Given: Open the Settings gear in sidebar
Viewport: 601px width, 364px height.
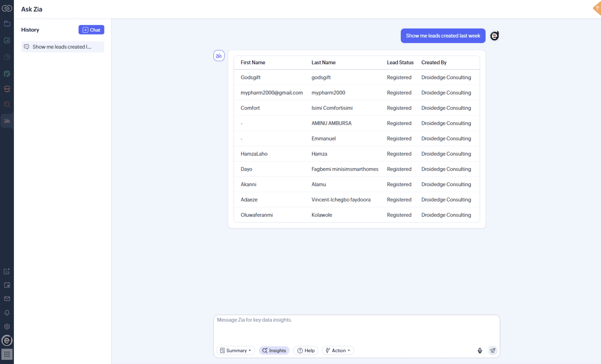Looking at the screenshot, I should click(7, 326).
